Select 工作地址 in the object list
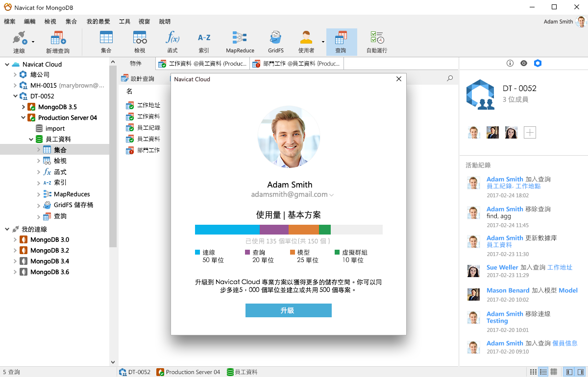Screen dimensions: 588x377 pos(143,105)
